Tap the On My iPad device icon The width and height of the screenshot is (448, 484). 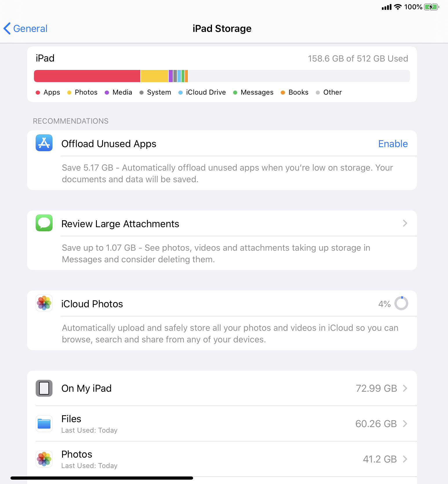(x=44, y=388)
